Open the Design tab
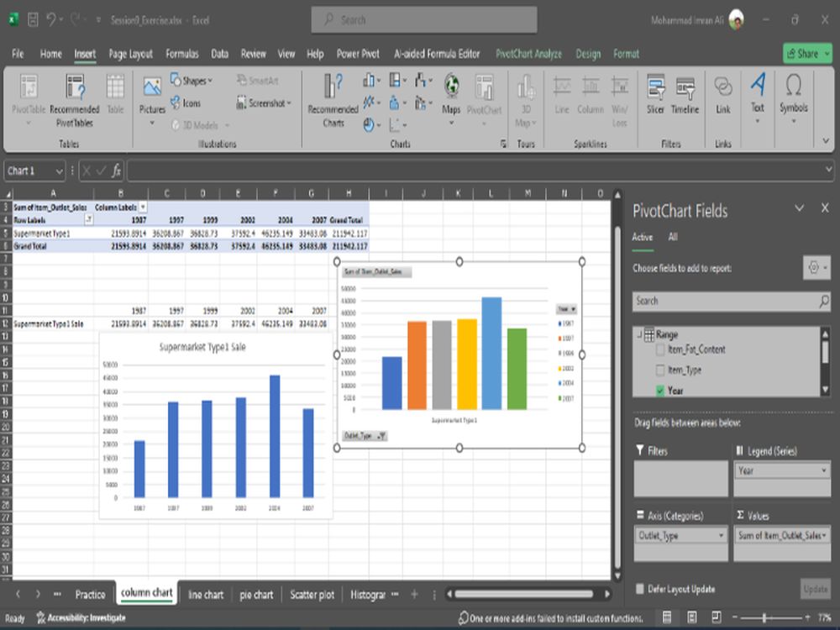 coord(588,54)
